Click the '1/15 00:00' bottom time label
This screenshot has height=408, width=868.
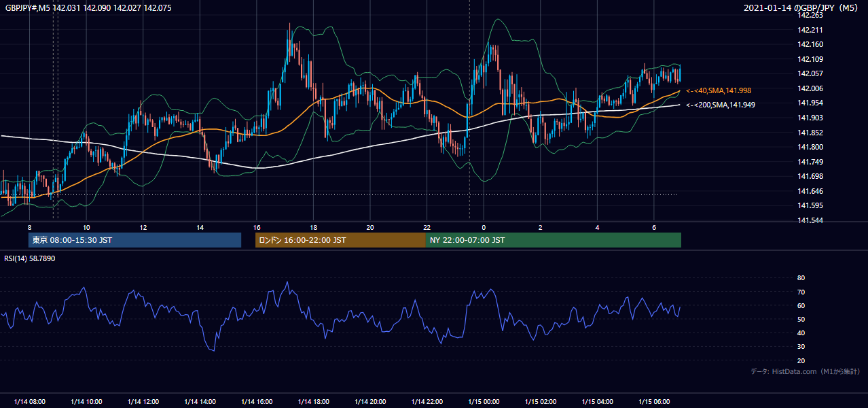pos(483,402)
